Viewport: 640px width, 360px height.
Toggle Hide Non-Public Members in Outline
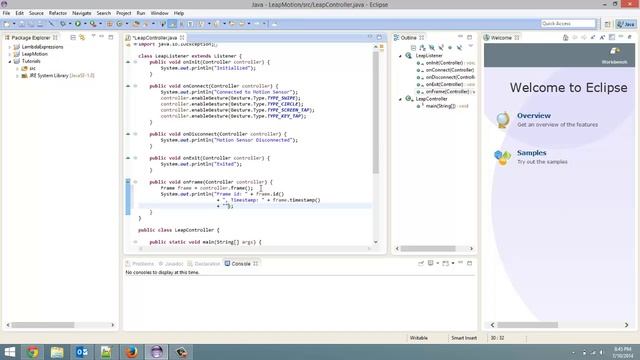[x=450, y=48]
